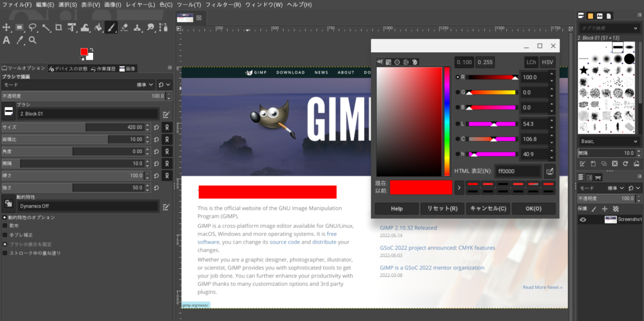
Task: Click リセット(R) in the color dialog
Action: (442, 208)
